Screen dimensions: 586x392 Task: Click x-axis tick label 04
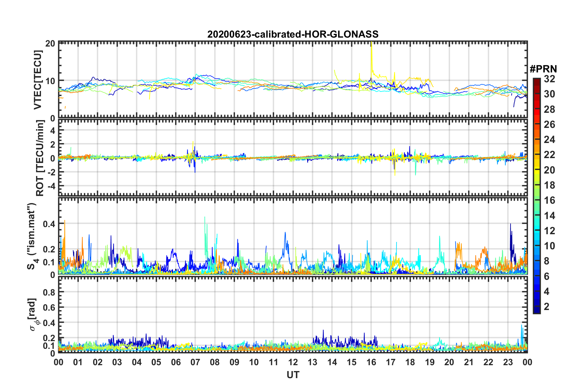point(137,362)
